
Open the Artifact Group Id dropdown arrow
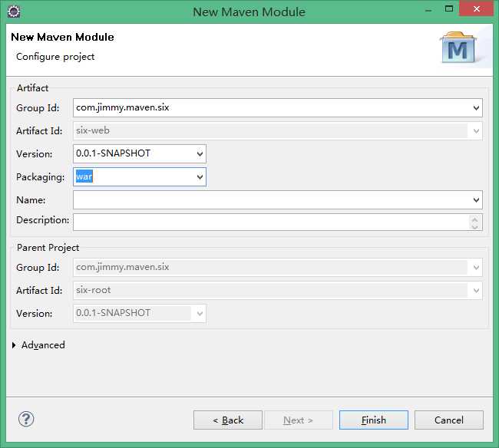click(476, 108)
